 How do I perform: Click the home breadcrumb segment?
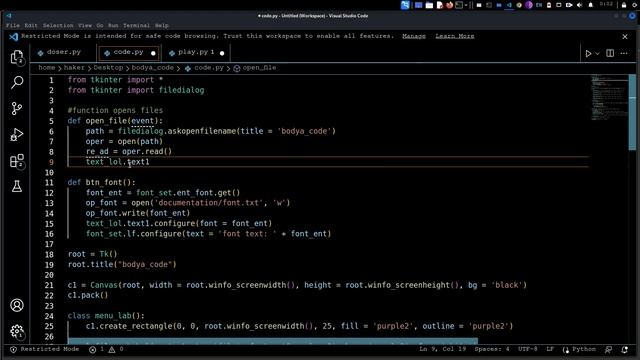[x=47, y=68]
